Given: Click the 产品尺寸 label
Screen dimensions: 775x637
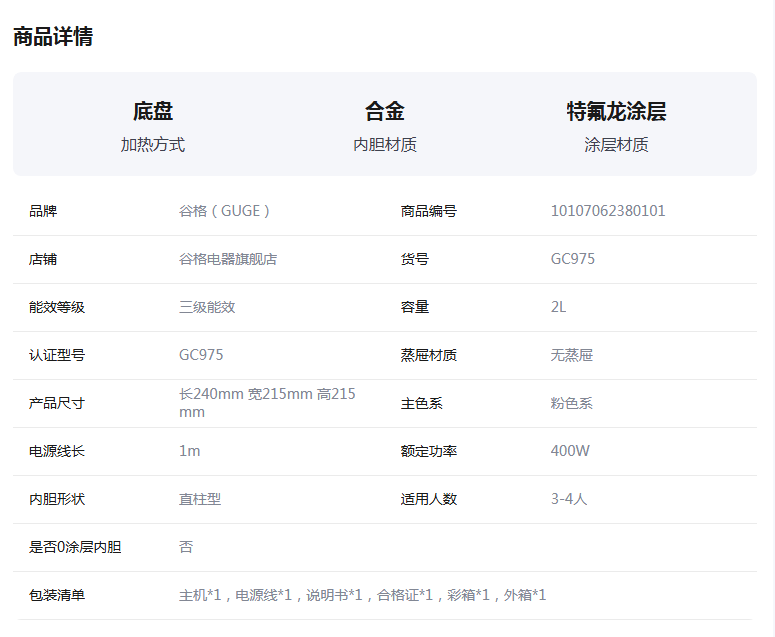Looking at the screenshot, I should [57, 403].
